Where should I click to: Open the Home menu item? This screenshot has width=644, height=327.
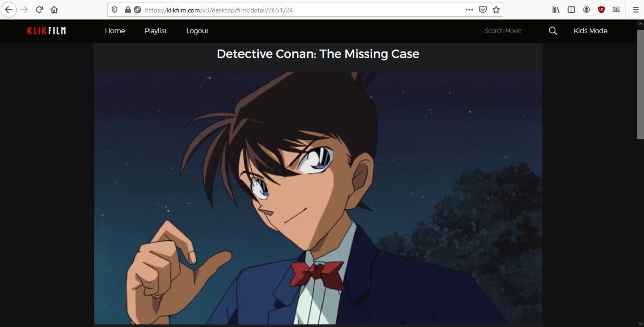pos(115,31)
